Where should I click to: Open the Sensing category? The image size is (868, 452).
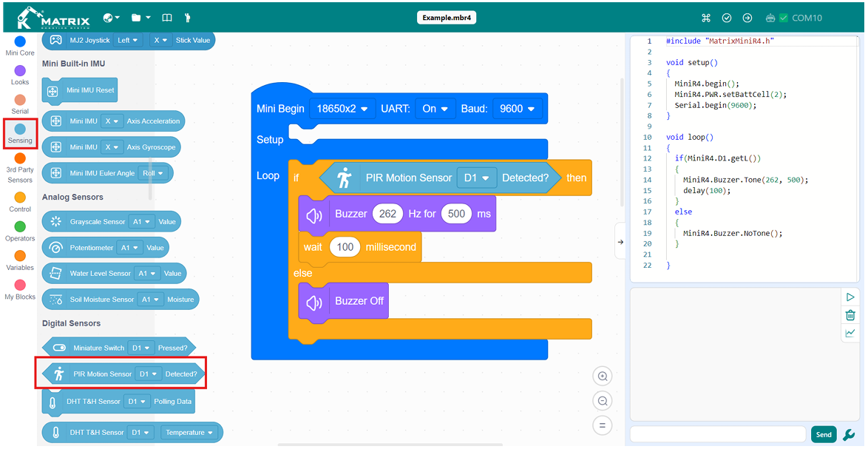click(20, 134)
